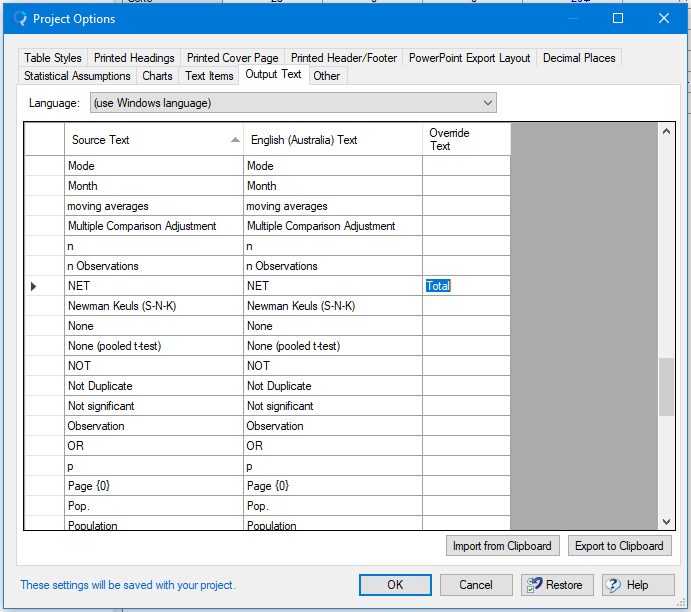Click the scroll up arrow of the table

666,131
